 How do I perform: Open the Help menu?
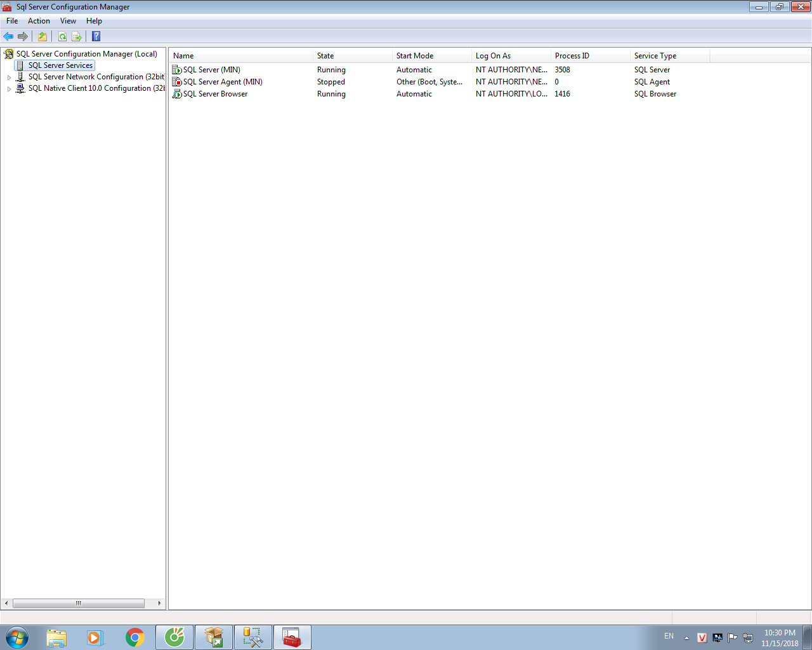coord(94,21)
